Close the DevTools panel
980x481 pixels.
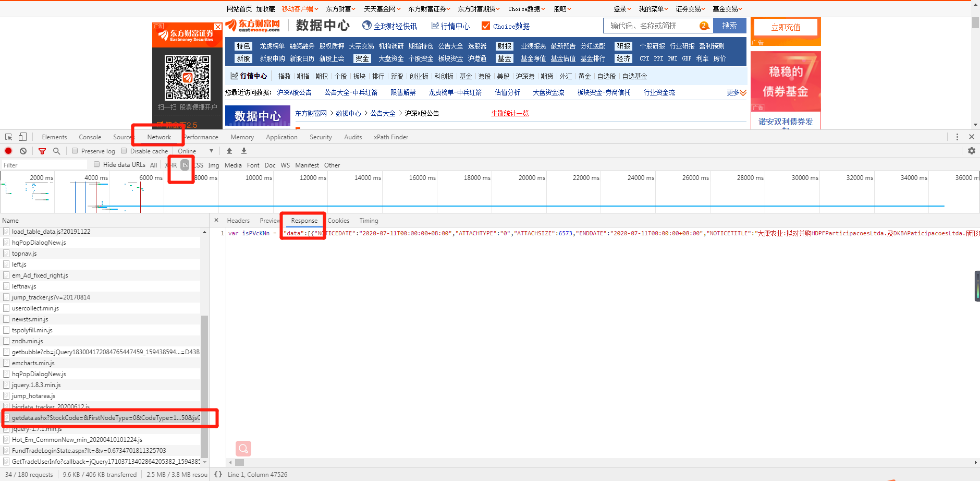972,137
